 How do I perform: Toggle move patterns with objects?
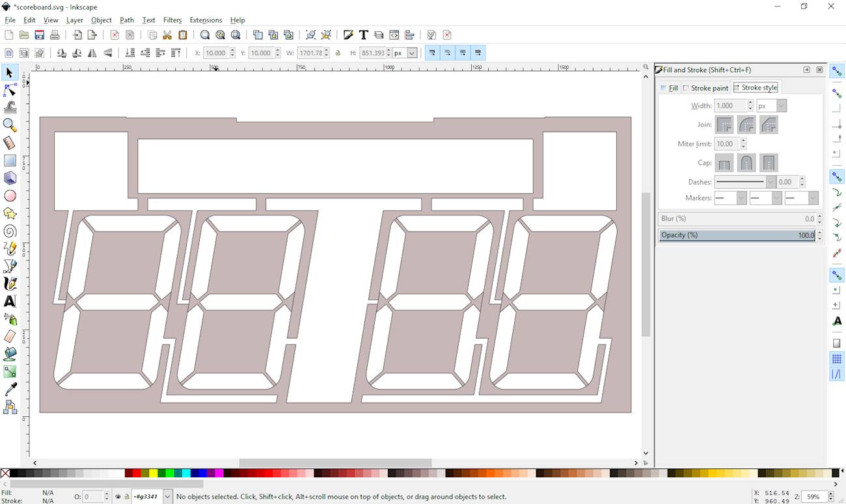[478, 53]
